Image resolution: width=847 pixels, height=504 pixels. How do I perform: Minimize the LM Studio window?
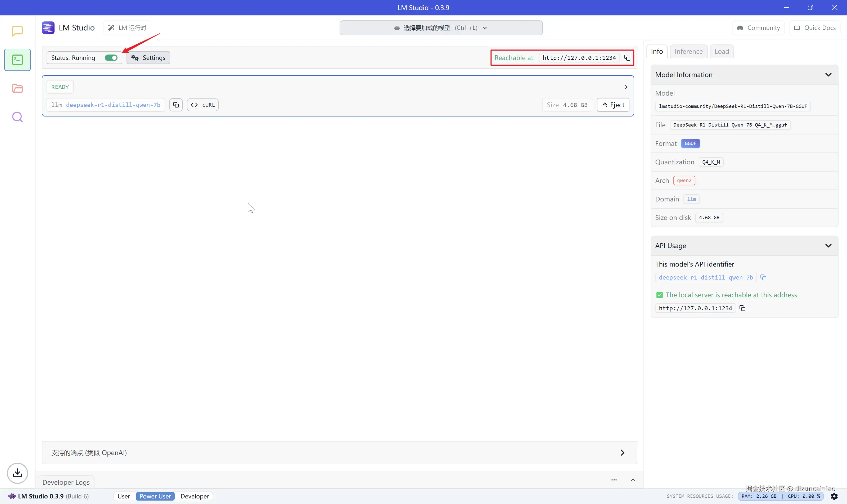786,7
